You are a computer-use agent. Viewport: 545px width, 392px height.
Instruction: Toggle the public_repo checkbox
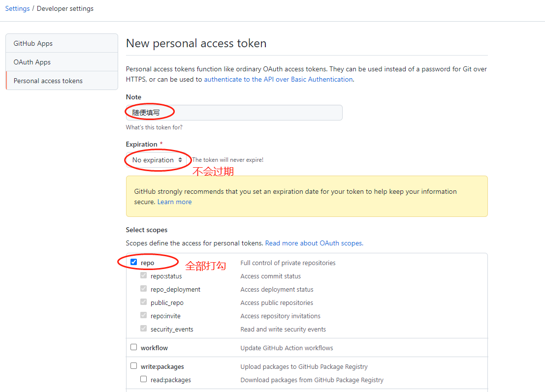tap(144, 302)
